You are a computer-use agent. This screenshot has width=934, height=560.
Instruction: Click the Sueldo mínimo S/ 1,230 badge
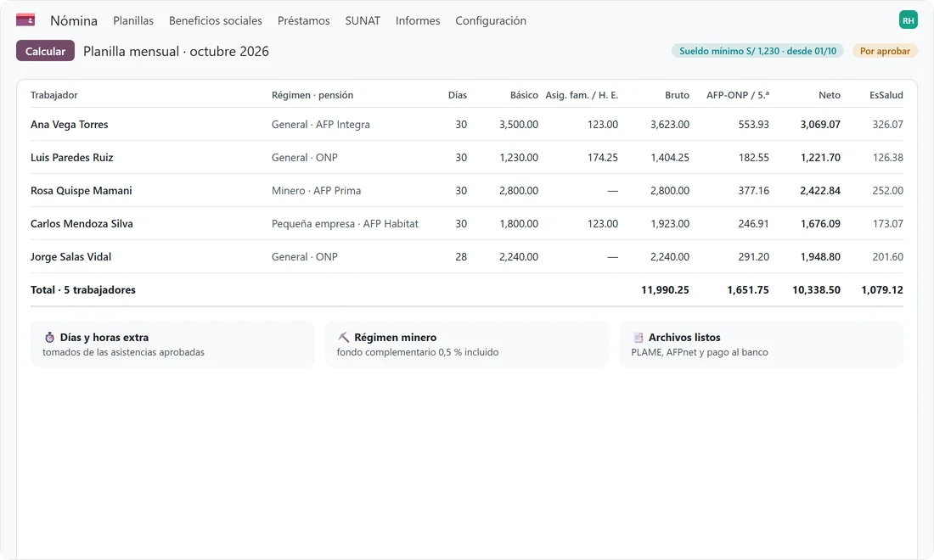click(x=757, y=51)
